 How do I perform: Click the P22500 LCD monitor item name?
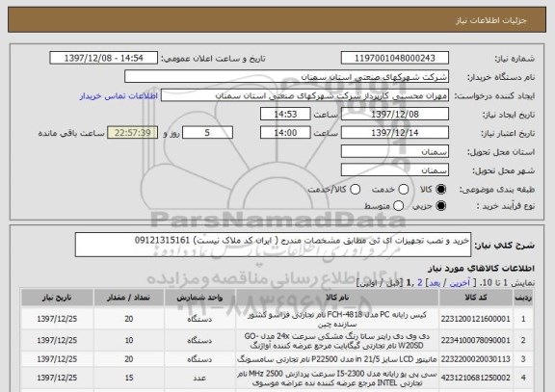click(x=337, y=359)
